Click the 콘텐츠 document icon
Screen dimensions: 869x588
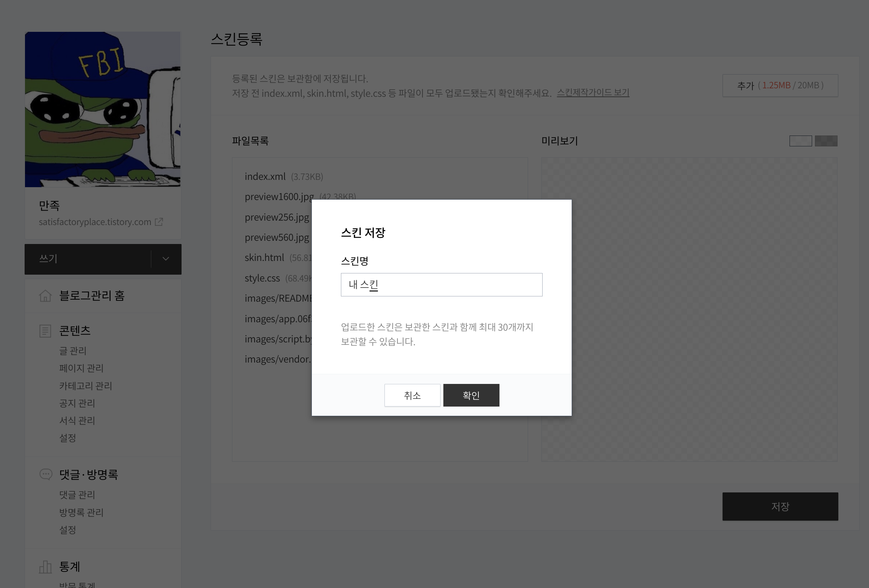pos(45,331)
